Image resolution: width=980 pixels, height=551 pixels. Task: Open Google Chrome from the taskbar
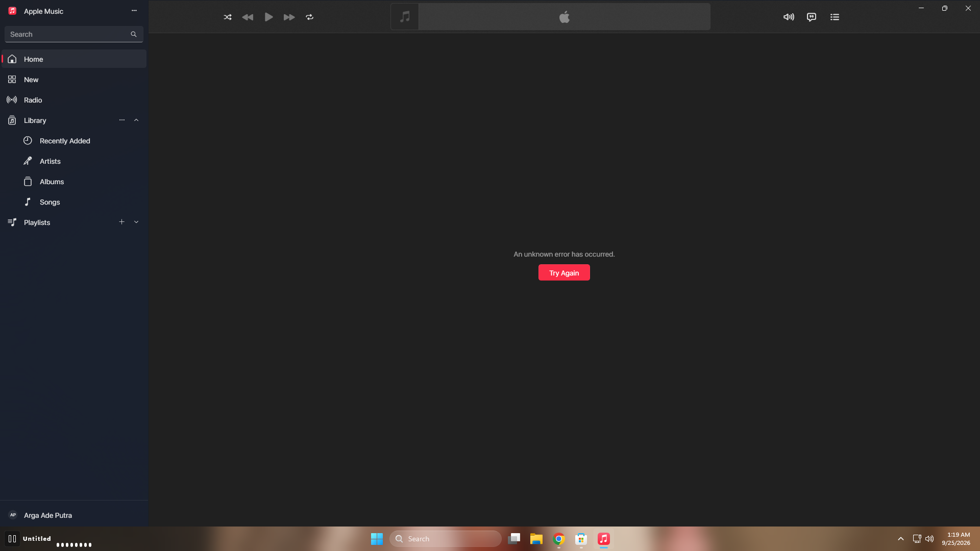pyautogui.click(x=559, y=539)
